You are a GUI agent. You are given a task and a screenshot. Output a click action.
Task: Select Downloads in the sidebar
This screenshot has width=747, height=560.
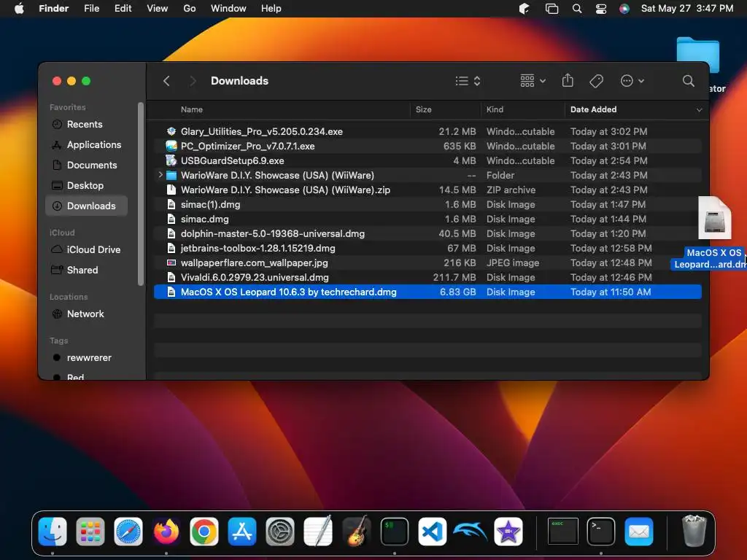coord(86,206)
